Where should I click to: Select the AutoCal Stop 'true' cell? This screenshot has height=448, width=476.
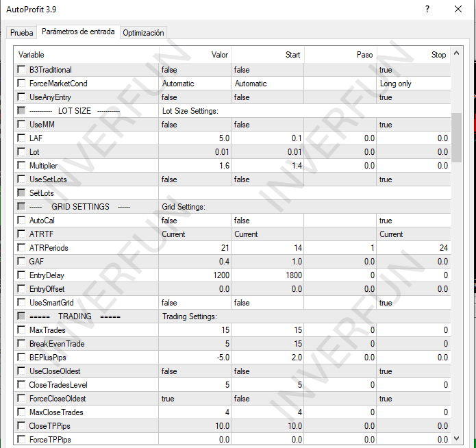pos(414,221)
